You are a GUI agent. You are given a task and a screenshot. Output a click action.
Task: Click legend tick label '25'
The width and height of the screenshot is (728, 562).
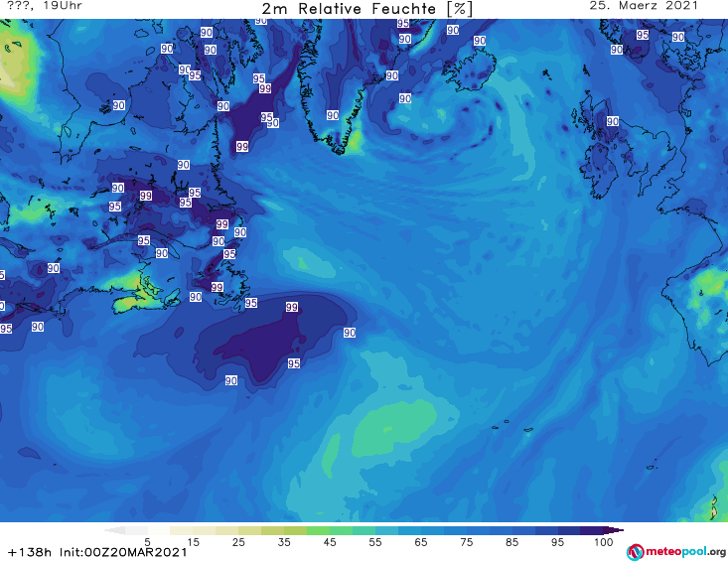(238, 542)
